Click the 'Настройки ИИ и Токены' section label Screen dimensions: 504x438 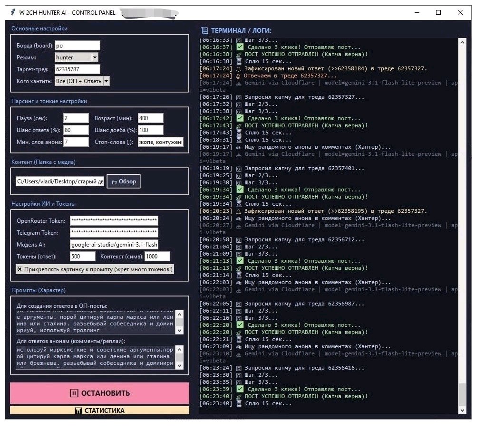coord(43,204)
